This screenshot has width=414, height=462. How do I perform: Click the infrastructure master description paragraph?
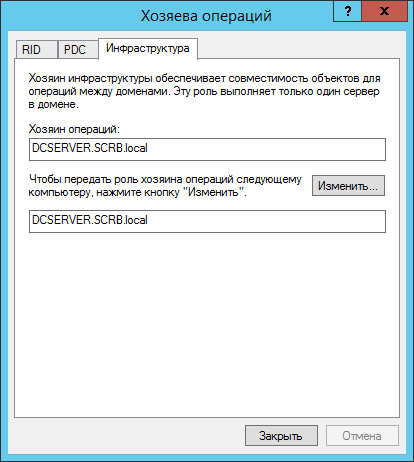click(204, 91)
